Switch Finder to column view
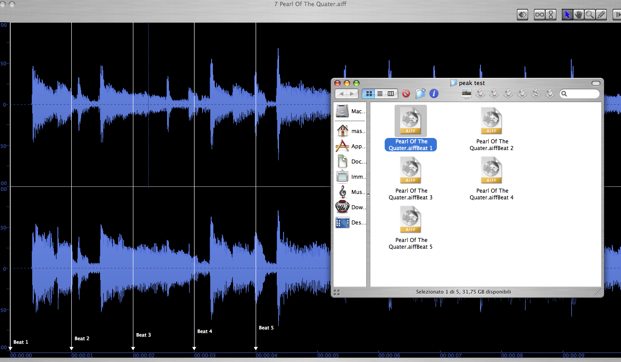 [x=391, y=93]
